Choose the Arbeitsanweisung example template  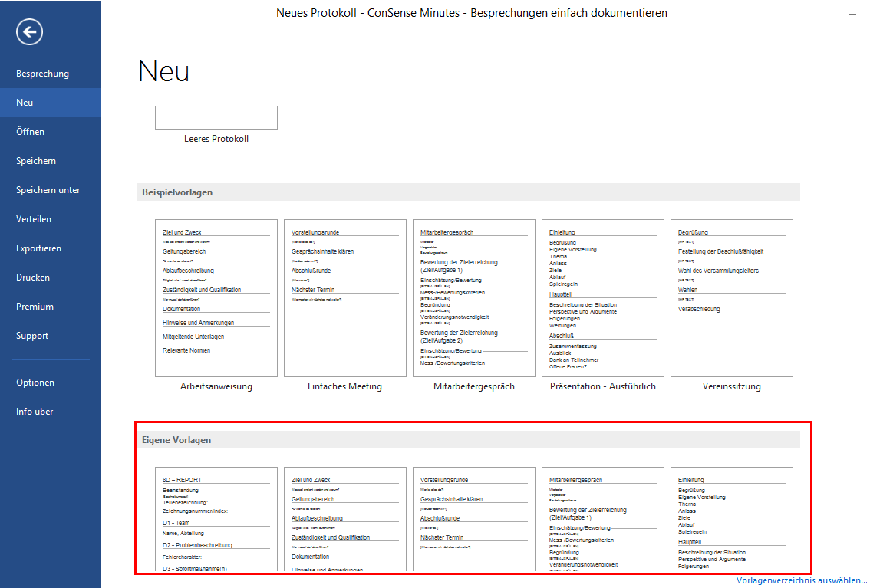point(216,298)
